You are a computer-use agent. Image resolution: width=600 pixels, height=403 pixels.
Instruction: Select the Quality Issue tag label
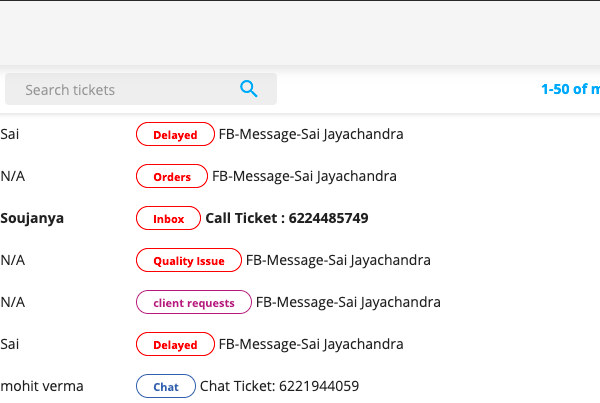(189, 260)
